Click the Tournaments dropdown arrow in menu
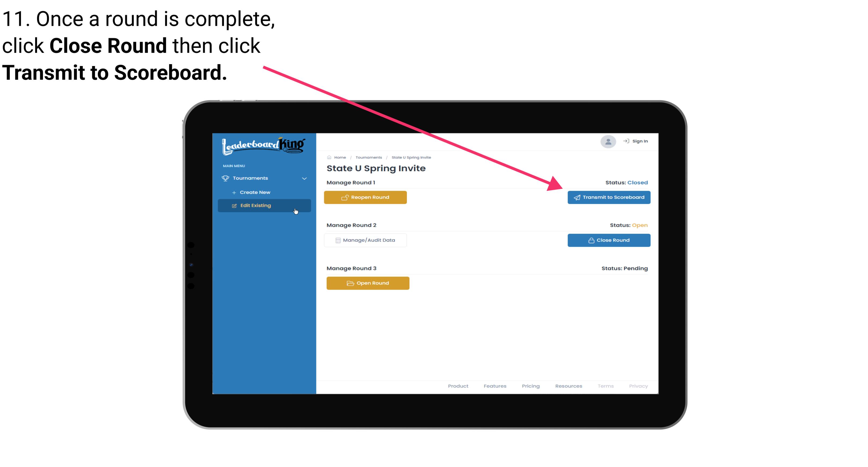868x467 pixels. pos(304,178)
